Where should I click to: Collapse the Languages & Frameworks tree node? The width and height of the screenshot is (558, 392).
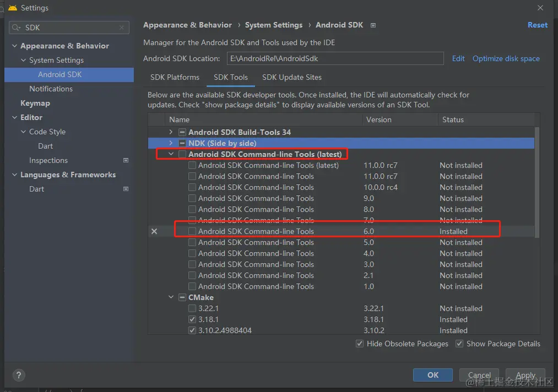pyautogui.click(x=14, y=175)
